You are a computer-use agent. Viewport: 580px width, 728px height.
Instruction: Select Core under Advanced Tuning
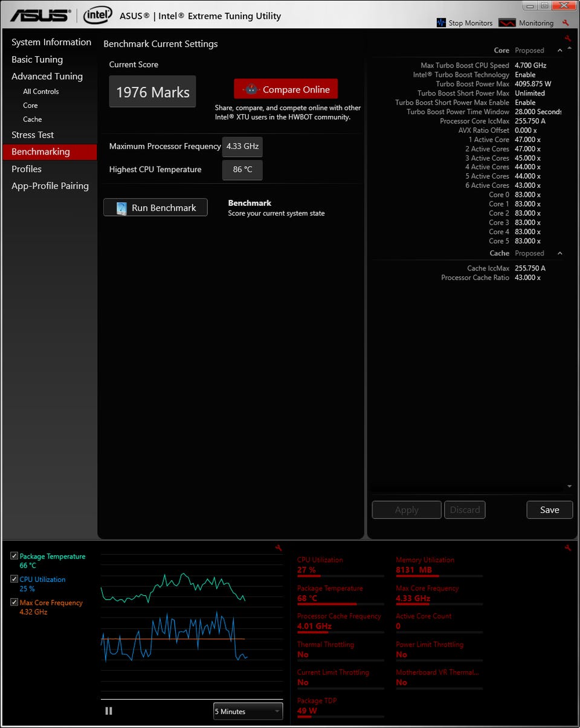pyautogui.click(x=30, y=106)
